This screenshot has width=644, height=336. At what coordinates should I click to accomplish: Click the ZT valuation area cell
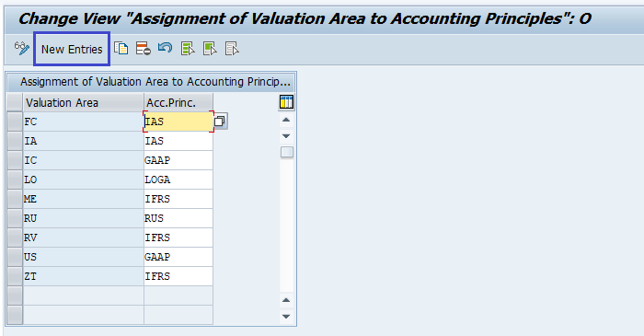[84, 276]
